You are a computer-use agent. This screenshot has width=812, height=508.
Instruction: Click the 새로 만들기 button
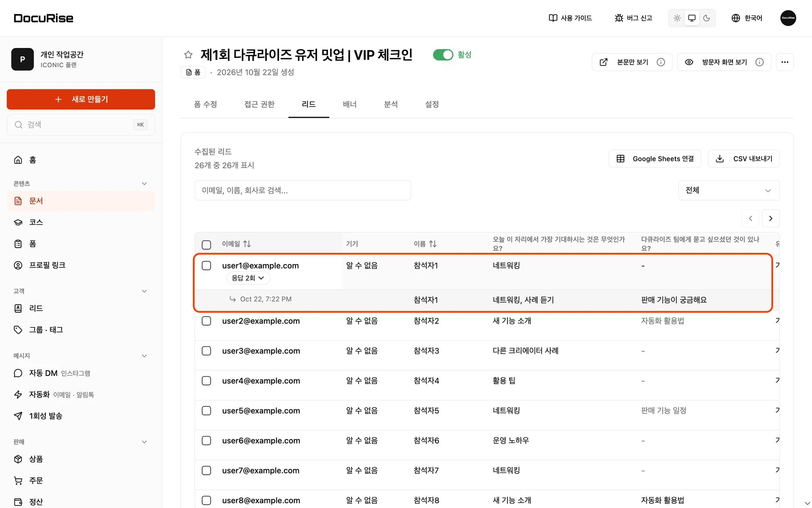[x=81, y=99]
